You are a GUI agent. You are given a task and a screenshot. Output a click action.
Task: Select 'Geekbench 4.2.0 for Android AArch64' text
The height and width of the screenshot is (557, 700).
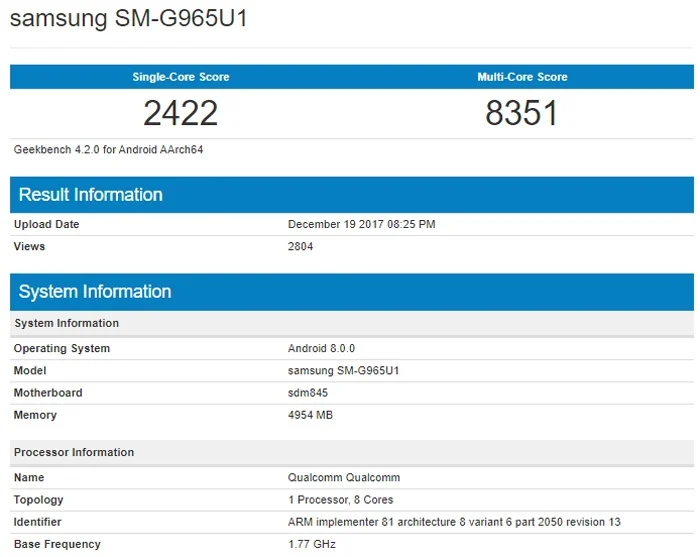[108, 150]
